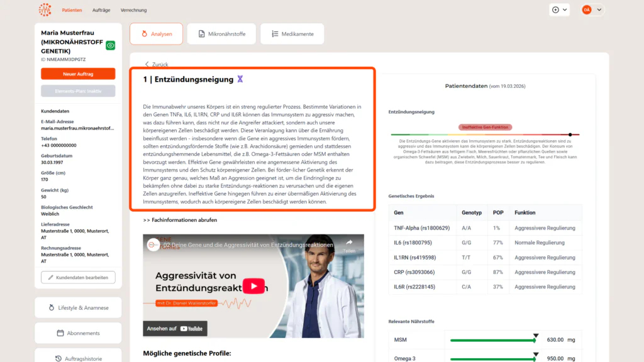Open the Abonnements calendar section
Screen dimensions: 644x362
(78, 333)
